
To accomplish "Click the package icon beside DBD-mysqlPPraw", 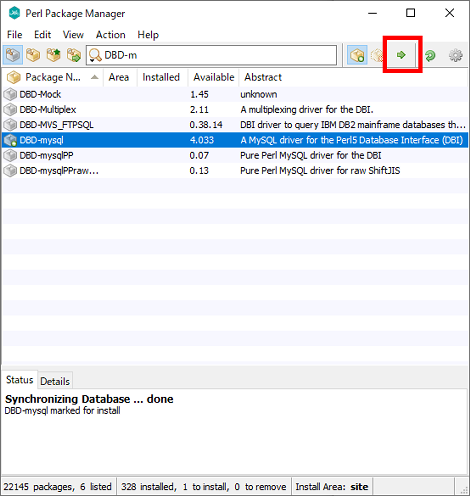I will coord(10,171).
